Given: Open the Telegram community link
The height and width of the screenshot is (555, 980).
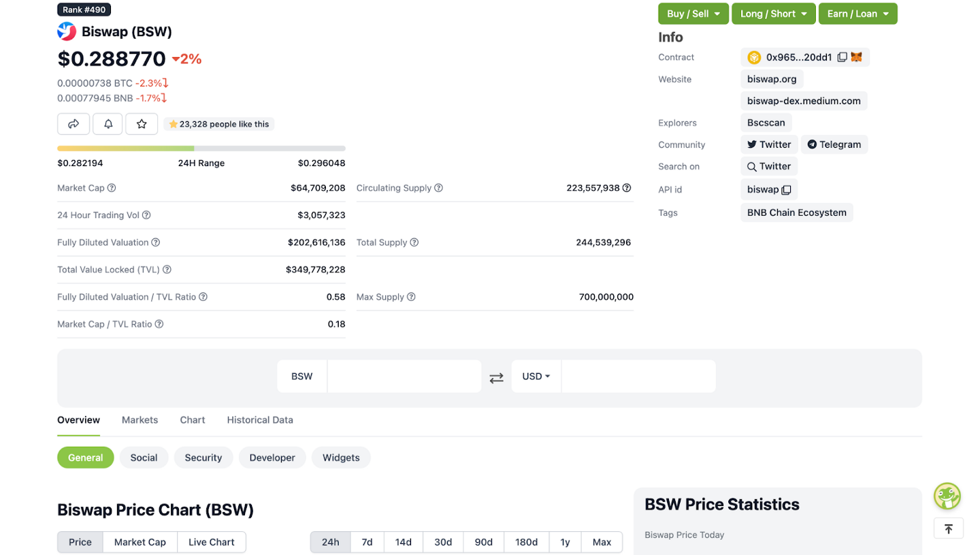Looking at the screenshot, I should (x=834, y=144).
